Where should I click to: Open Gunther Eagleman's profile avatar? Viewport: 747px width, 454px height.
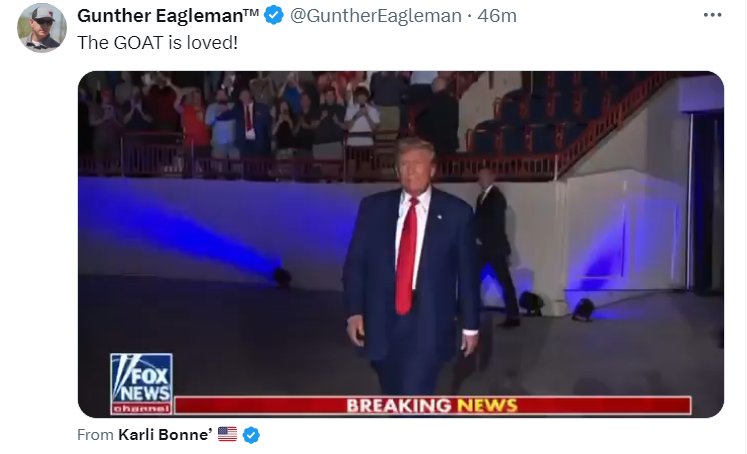(x=42, y=28)
